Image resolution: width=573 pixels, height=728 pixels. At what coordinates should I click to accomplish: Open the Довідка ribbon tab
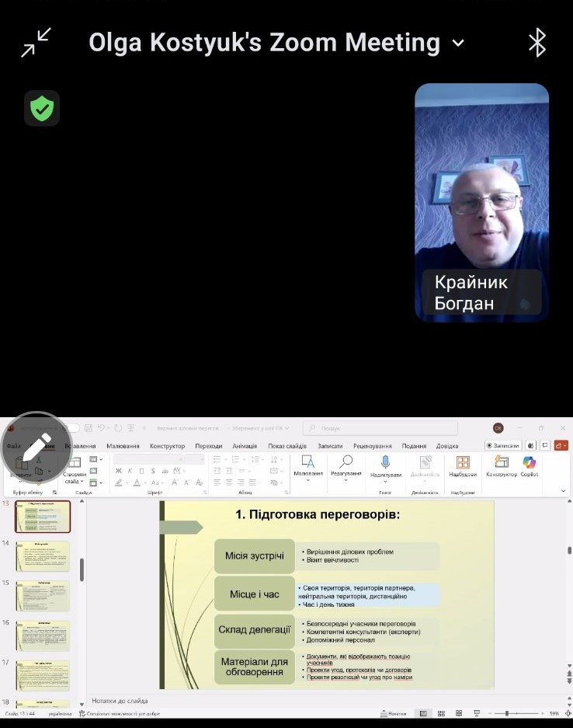point(447,446)
